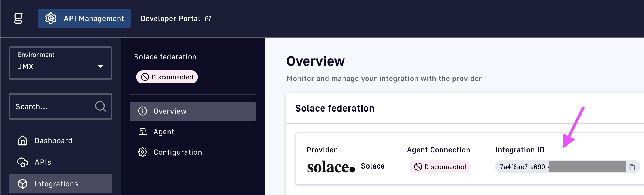Open the API Management section
This screenshot has height=195, width=644.
(x=84, y=18)
